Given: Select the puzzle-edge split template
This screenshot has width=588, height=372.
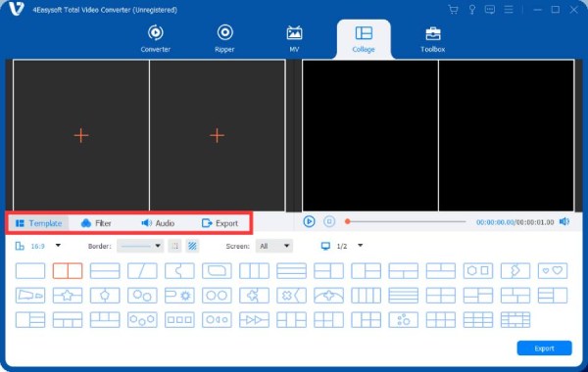Looking at the screenshot, I should (179, 271).
